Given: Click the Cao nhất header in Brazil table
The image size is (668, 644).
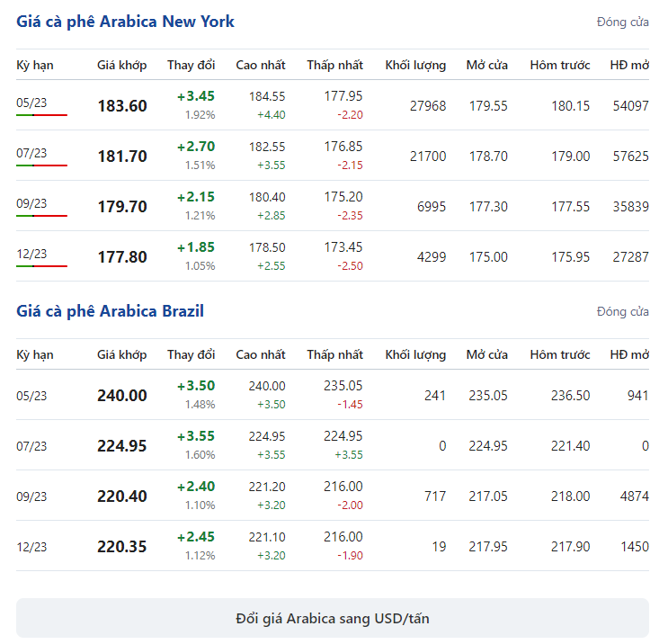Looking at the screenshot, I should point(261,354).
